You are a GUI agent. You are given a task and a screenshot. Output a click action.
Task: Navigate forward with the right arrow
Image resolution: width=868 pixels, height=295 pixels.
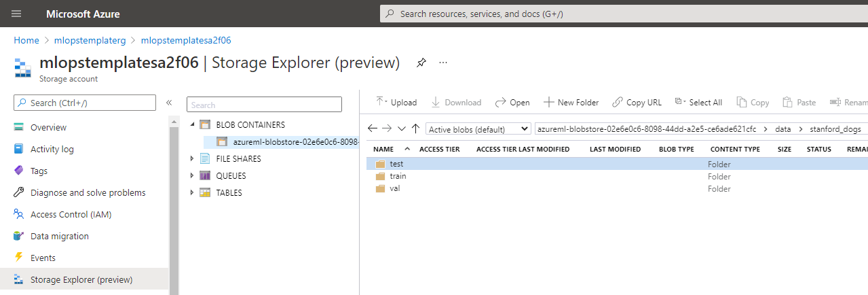(x=387, y=128)
